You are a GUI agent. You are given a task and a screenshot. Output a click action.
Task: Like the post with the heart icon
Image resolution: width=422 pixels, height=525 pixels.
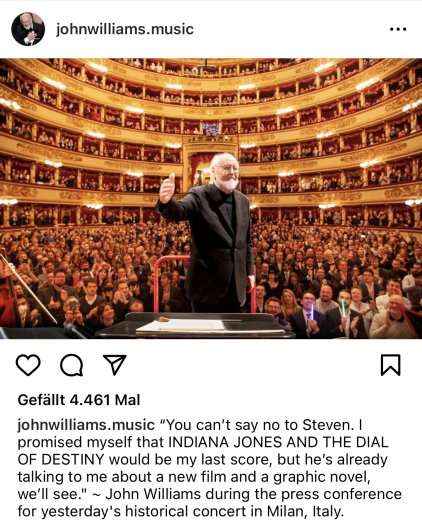point(28,365)
